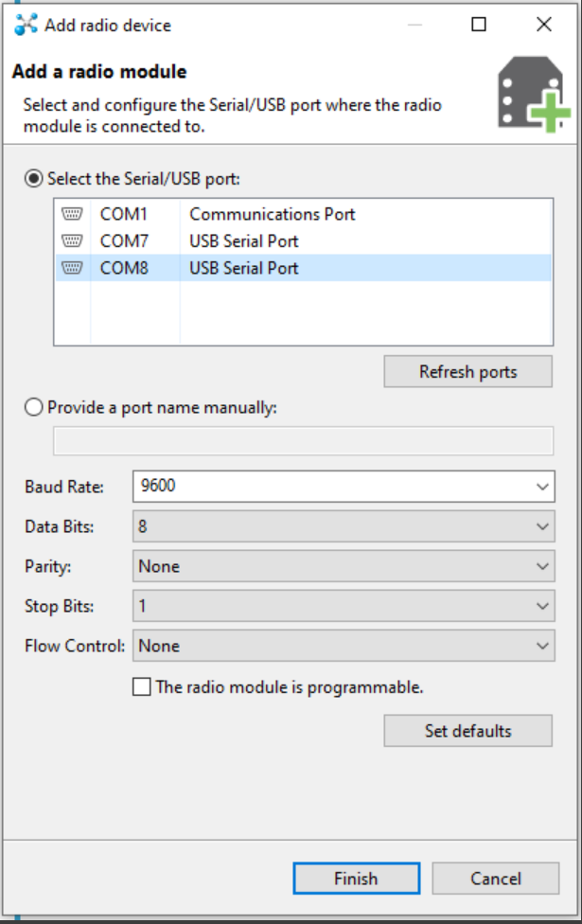Click the Finish button
582x924 pixels.
click(356, 879)
